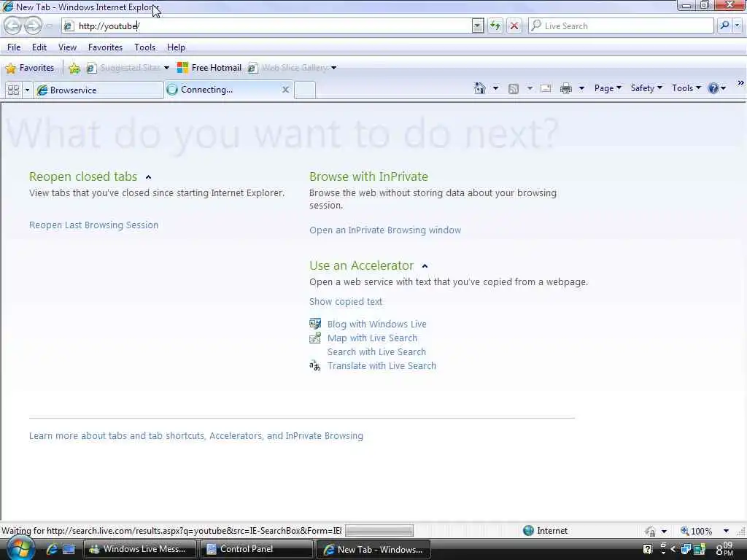Open the Suggested Sites dropdown
The height and width of the screenshot is (560, 747).
tap(166, 68)
